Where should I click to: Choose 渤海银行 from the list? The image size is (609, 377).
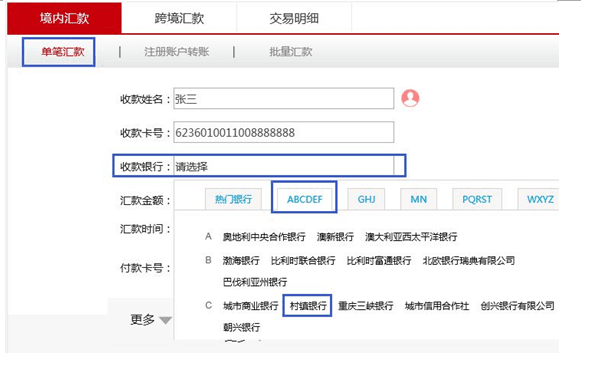point(241,260)
